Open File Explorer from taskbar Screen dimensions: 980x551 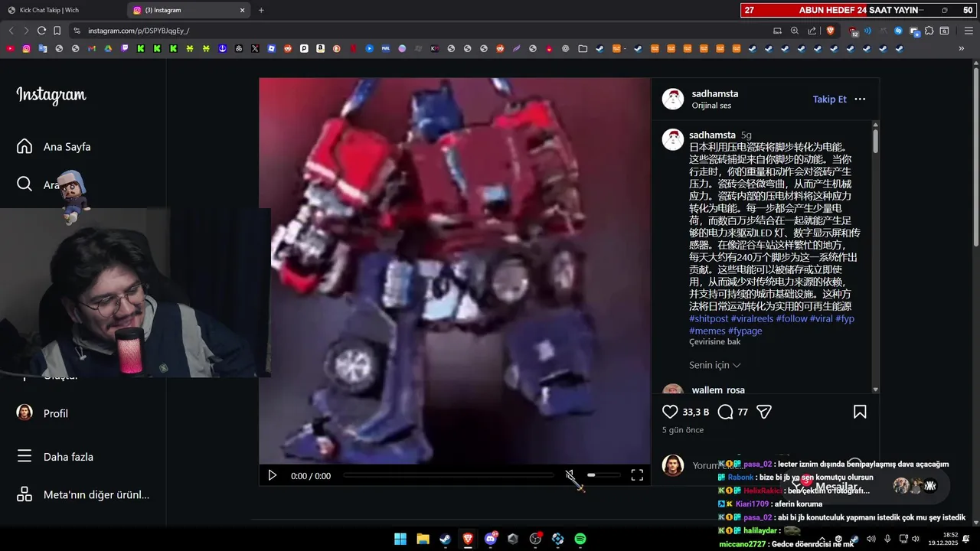click(x=423, y=539)
